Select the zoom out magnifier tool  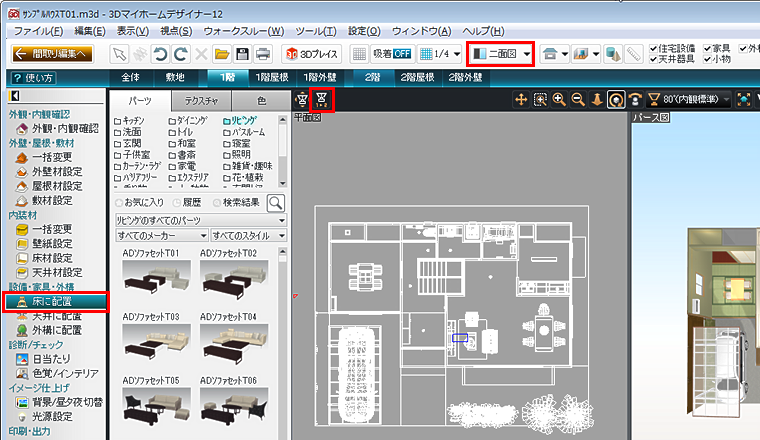coord(577,99)
